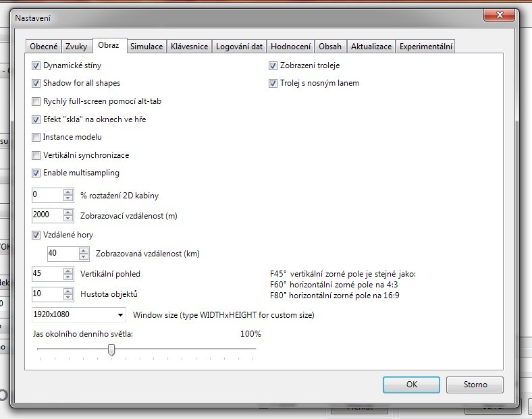
Task: Confirm settings with the OK button
Action: (x=411, y=385)
